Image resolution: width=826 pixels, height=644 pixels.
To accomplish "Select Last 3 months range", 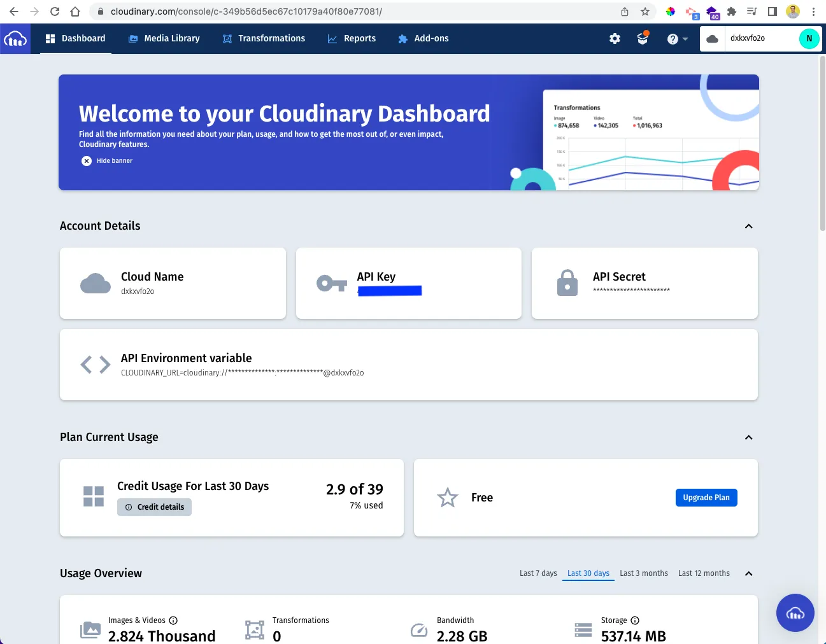I will tap(644, 573).
